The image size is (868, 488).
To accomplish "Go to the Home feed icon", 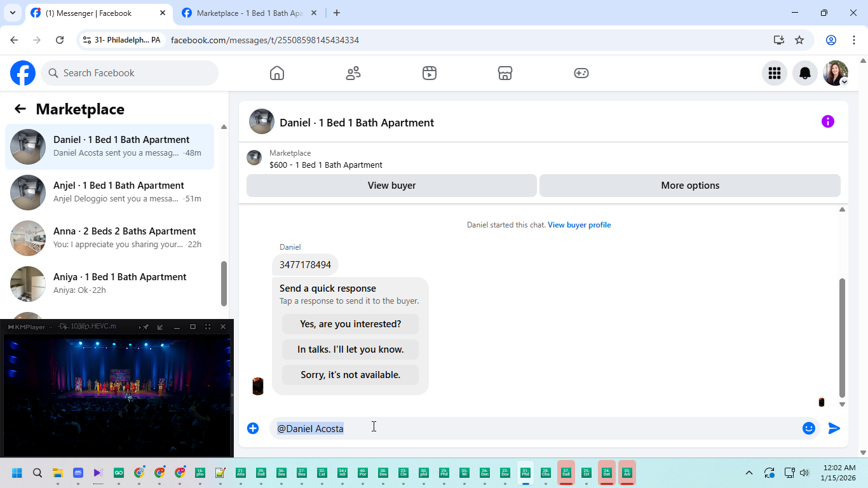I will (277, 73).
